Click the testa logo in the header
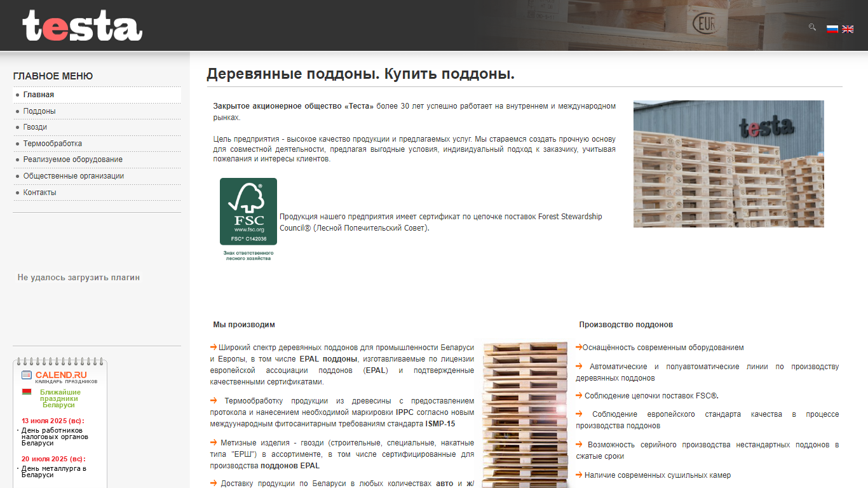 82,25
